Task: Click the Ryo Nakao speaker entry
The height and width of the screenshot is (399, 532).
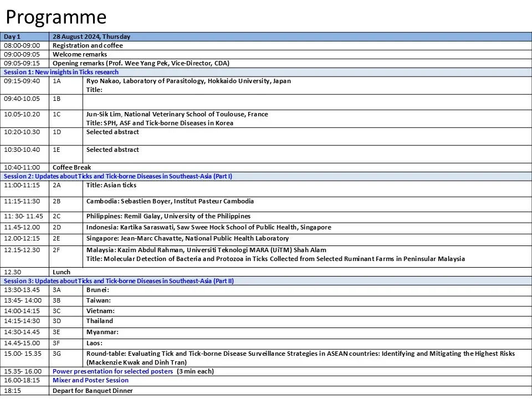Action: click(188, 81)
